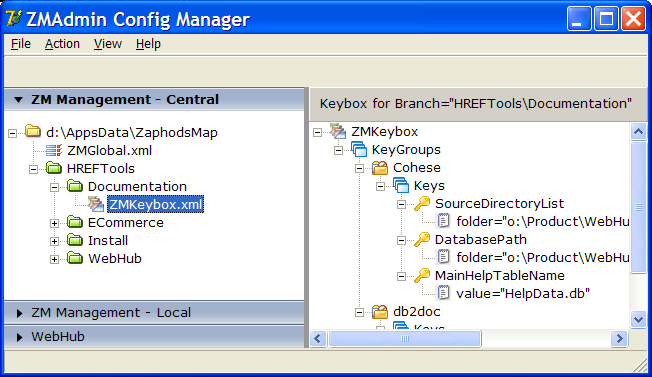Click the KeyGroups stacked windows icon
Screen dimensions: 652x377
click(359, 149)
